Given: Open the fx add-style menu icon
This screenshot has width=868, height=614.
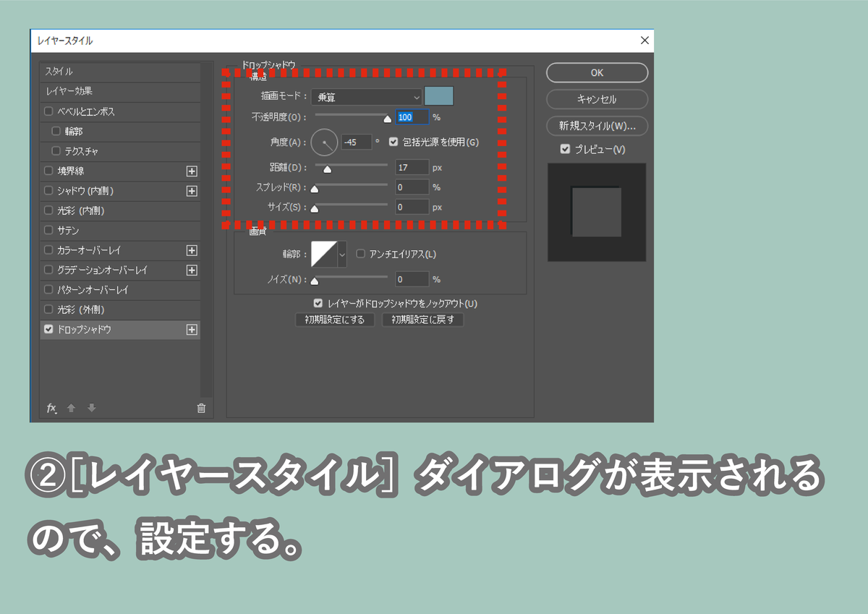Looking at the screenshot, I should click(51, 408).
